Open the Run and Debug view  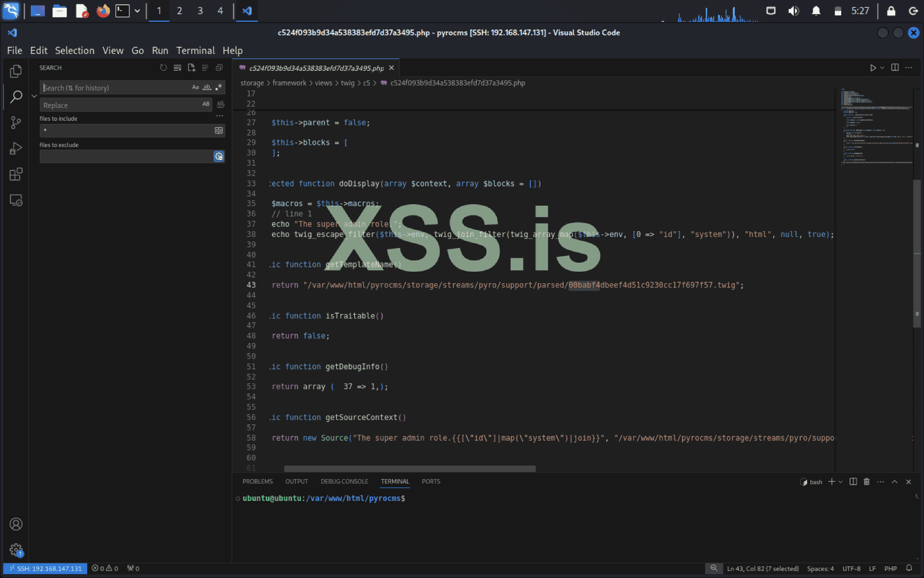coord(16,148)
